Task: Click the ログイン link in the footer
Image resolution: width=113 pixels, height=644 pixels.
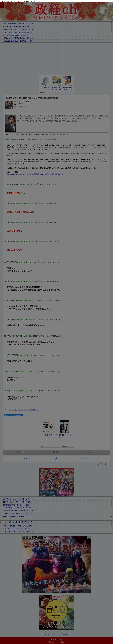Action: click(x=46, y=634)
